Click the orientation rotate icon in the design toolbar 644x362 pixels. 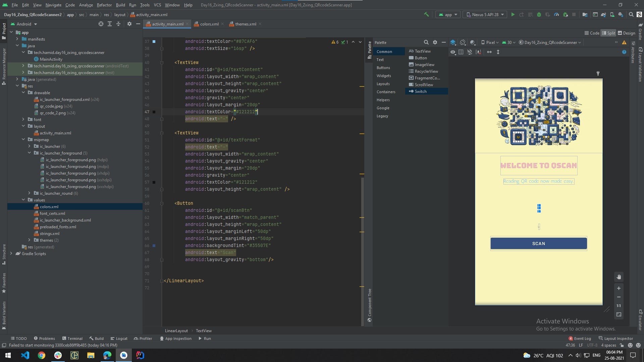(463, 43)
